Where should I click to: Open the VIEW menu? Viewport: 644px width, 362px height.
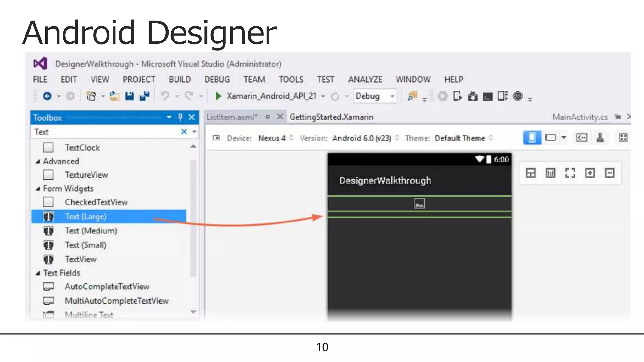[x=100, y=80]
